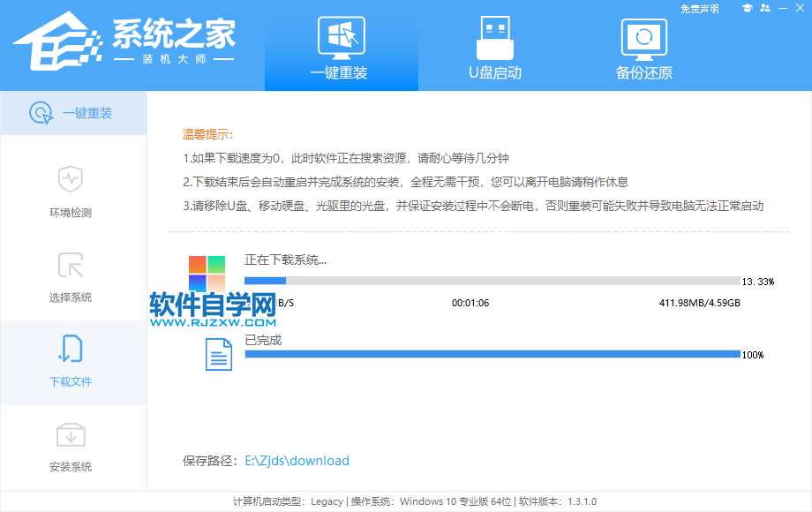Open the 一键重装 top tab
The width and height of the screenshot is (812, 512).
(342, 46)
